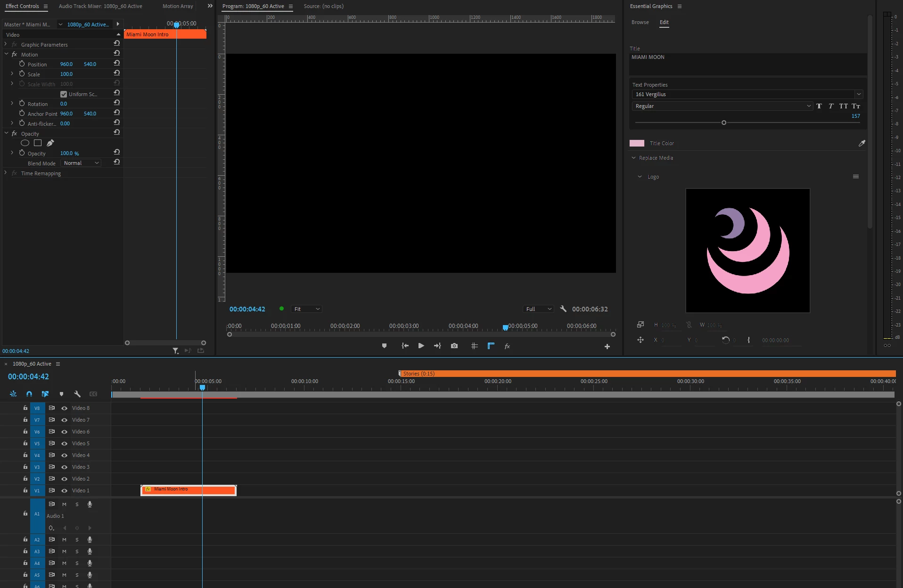Click the Logo replacement media thumbnail
This screenshot has width=903, height=588.
(747, 251)
